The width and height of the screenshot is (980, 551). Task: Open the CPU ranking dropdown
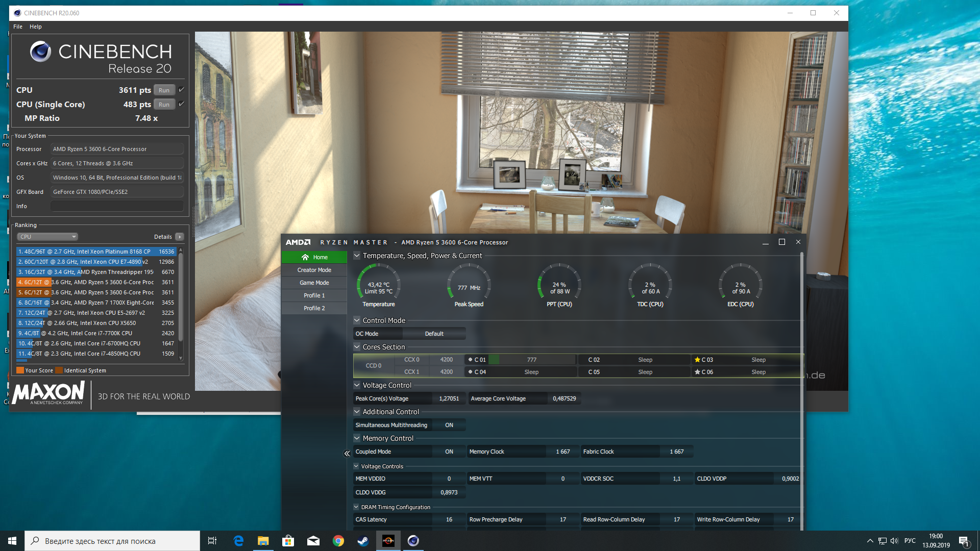(47, 237)
